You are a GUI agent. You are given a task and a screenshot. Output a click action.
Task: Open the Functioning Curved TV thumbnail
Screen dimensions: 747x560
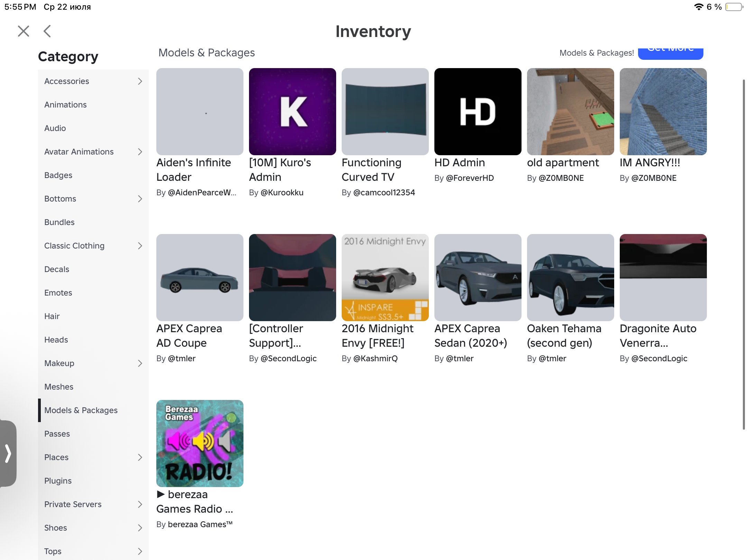point(385,112)
